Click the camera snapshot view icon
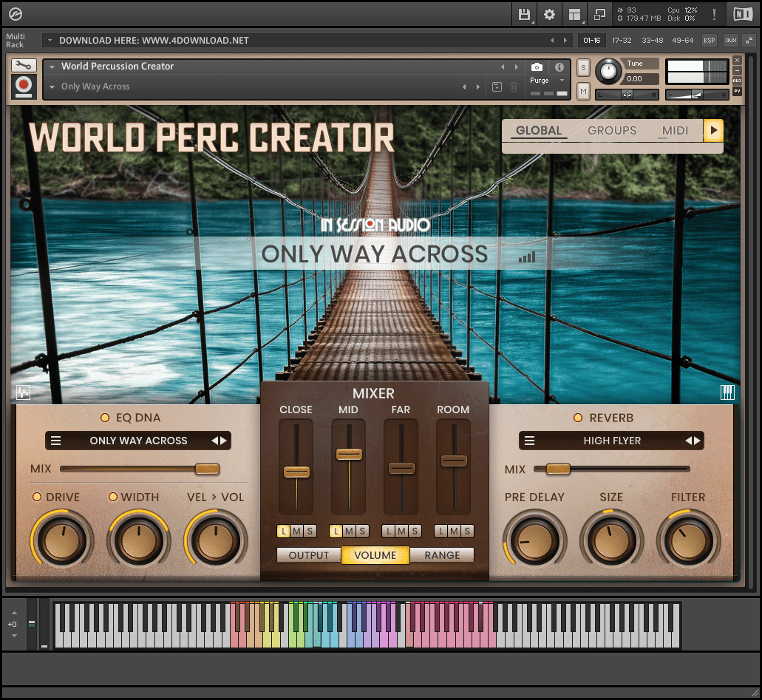762x700 pixels. tap(537, 67)
